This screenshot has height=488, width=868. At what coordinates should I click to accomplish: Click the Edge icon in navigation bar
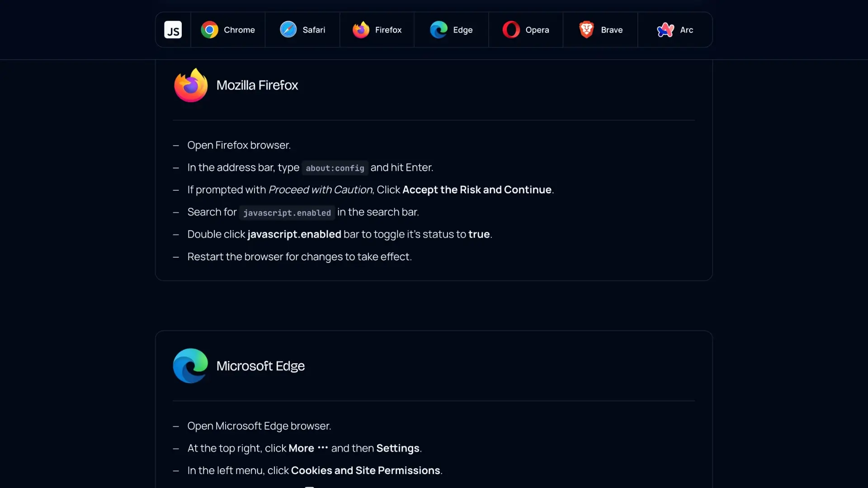439,30
